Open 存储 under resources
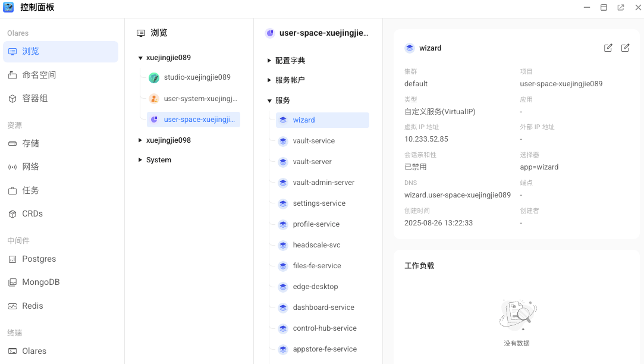644x364 pixels. (30, 143)
